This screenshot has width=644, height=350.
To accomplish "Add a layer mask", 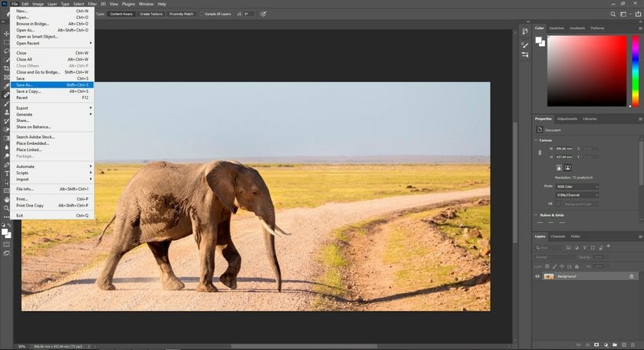I will (596, 345).
